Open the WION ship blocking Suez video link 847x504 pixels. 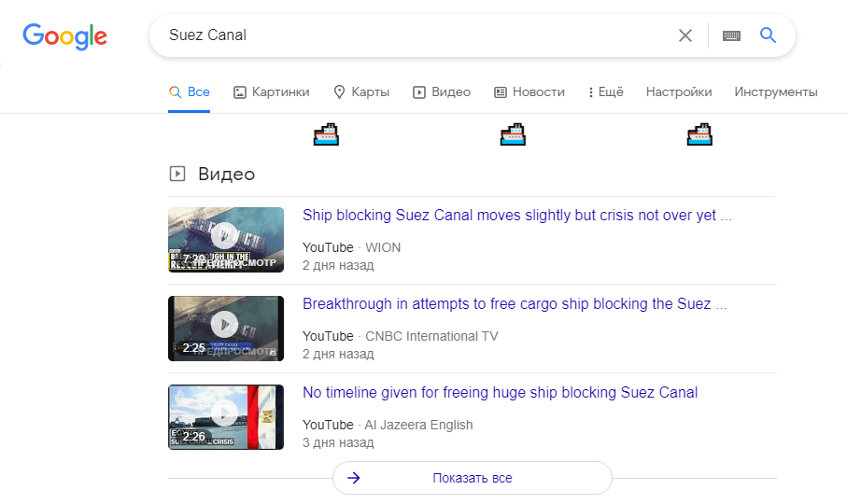coord(516,215)
